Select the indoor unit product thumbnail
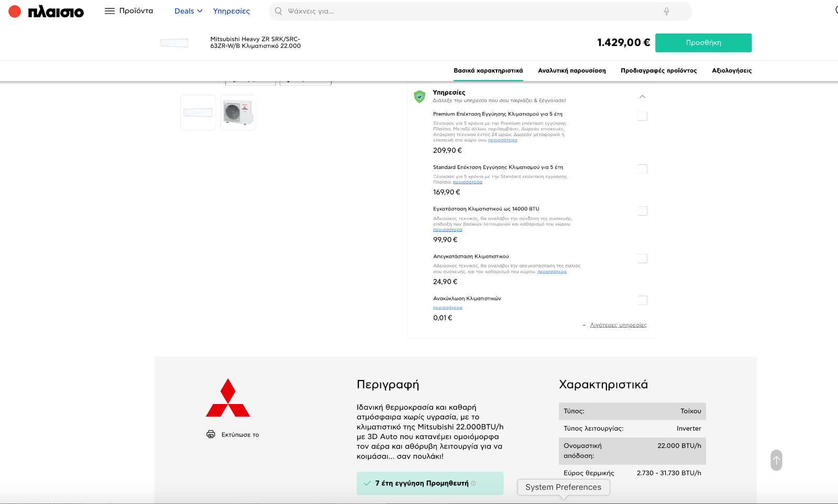Viewport: 838px width, 504px height. click(x=198, y=113)
